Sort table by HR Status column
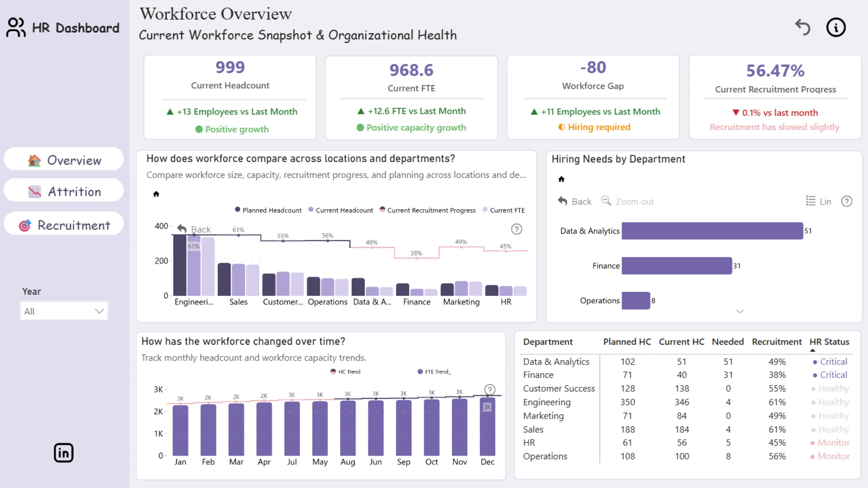The height and width of the screenshot is (488, 868). [x=829, y=342]
